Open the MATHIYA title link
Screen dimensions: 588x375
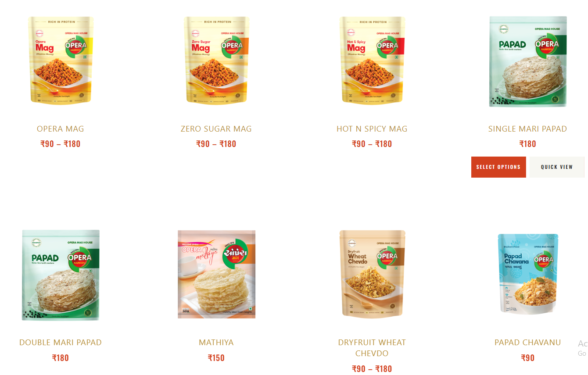point(216,343)
